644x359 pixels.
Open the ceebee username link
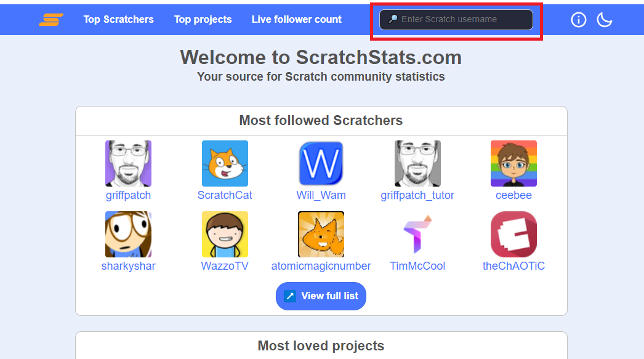pos(513,195)
